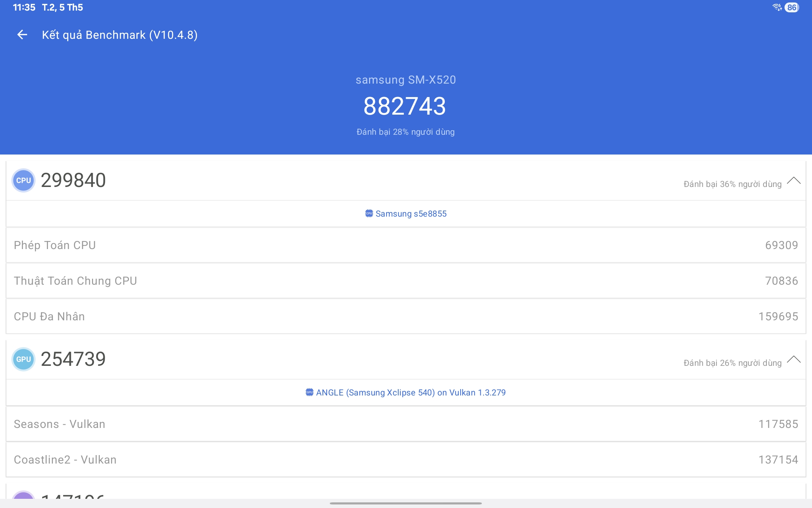
Task: Tap the Kết quả Benchmark (V10.4.8) title
Action: click(120, 35)
